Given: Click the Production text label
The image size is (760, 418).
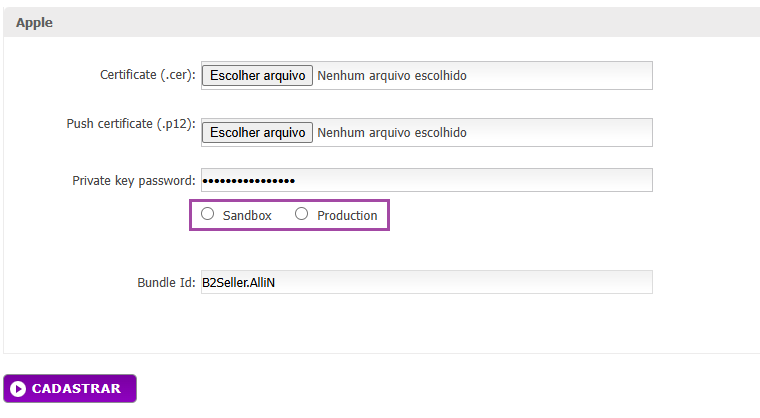Looking at the screenshot, I should tap(347, 215).
